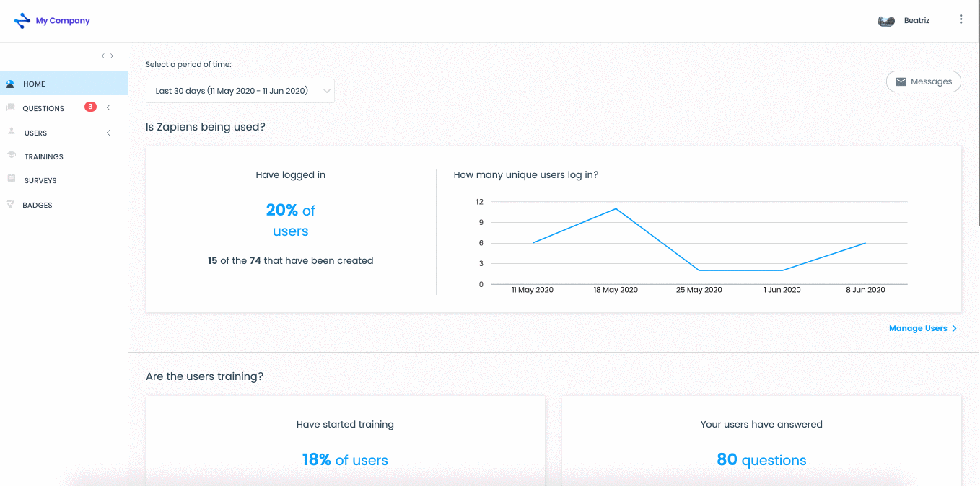
Task: Click the Home sidebar icon
Action: tap(10, 84)
